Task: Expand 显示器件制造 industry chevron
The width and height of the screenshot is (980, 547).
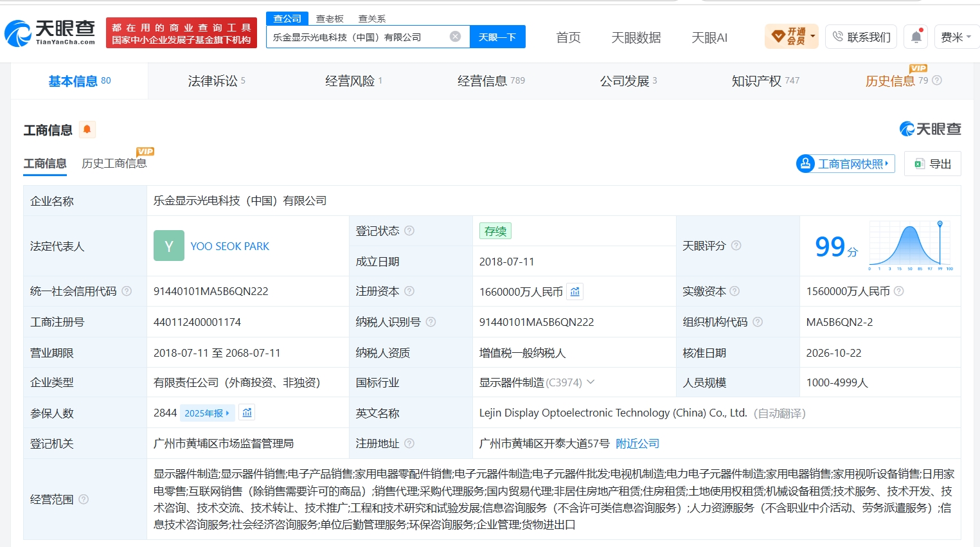Action: (591, 382)
